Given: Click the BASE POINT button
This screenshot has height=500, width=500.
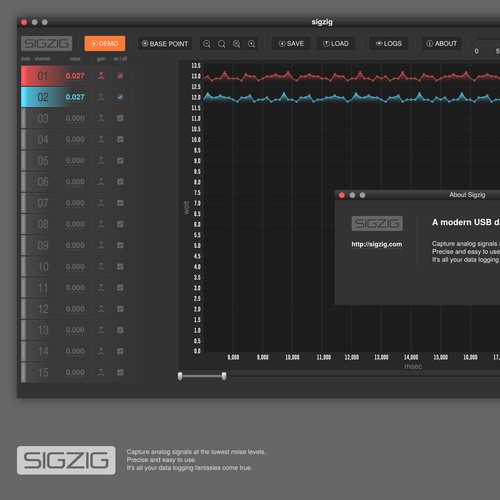Looking at the screenshot, I should (165, 44).
